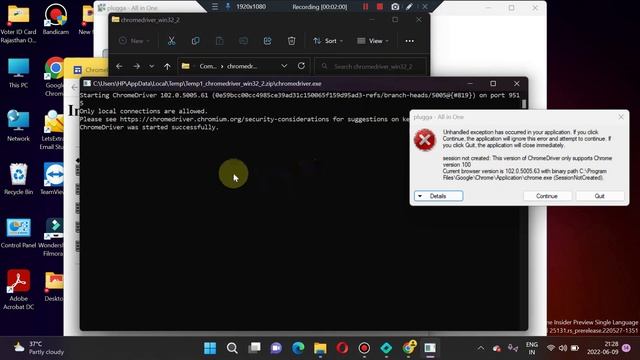The image size is (640, 360).
Task: Open Task View from the taskbar
Action: pos(254,348)
